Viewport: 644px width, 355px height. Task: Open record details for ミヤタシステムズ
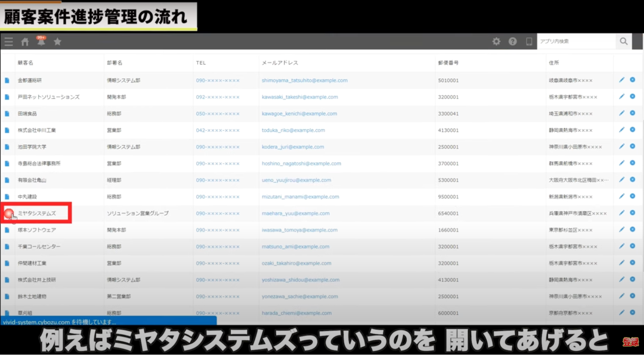[x=7, y=213]
